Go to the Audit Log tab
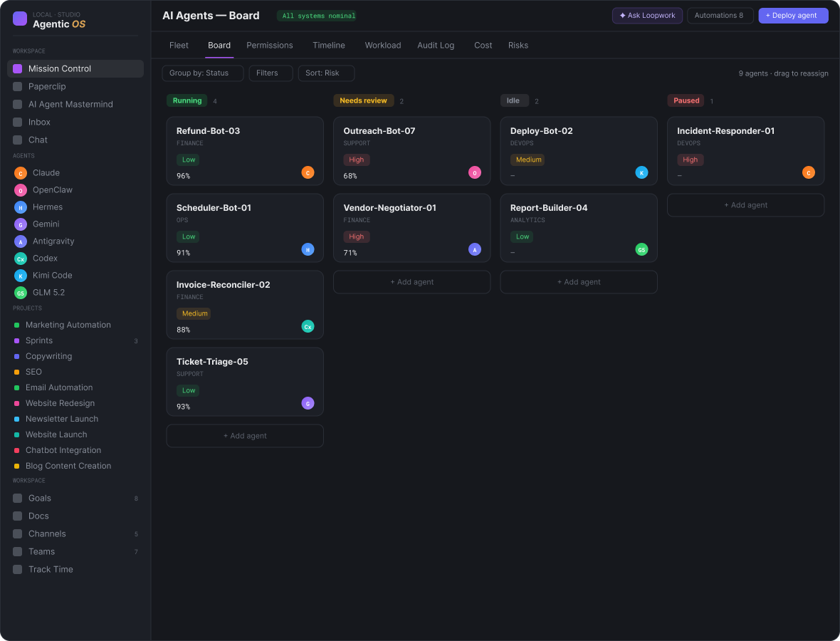 pyautogui.click(x=436, y=46)
